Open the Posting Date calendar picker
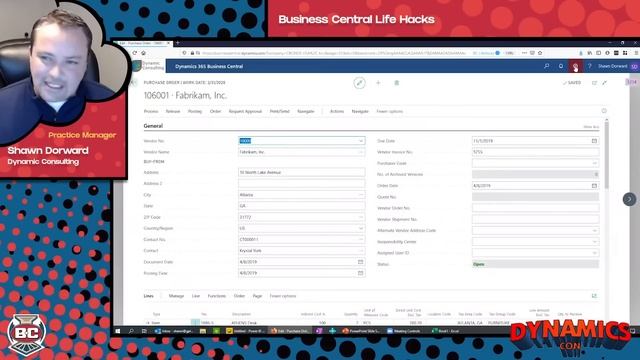 point(360,273)
